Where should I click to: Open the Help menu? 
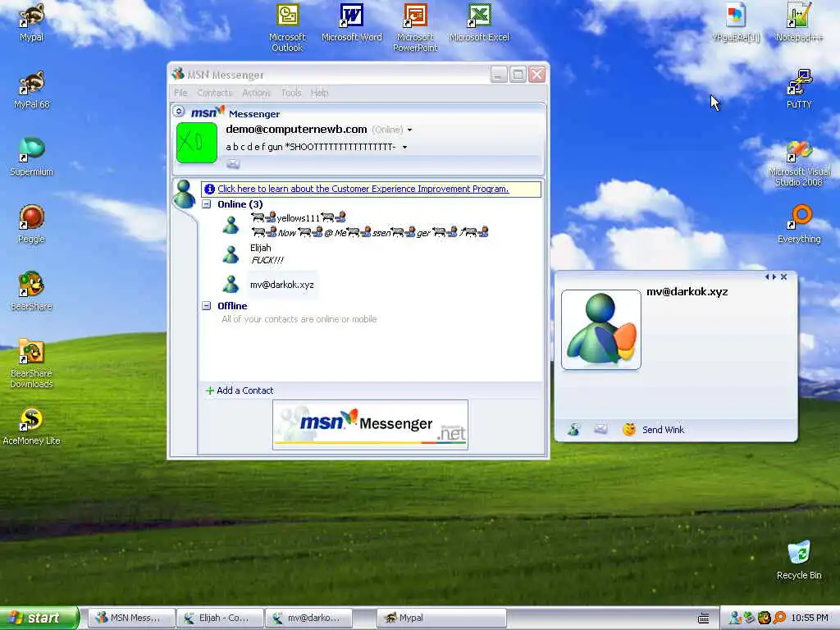(x=320, y=93)
